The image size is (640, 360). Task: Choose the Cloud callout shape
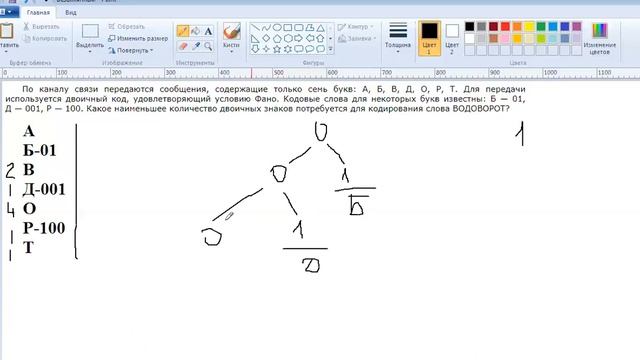(x=320, y=49)
